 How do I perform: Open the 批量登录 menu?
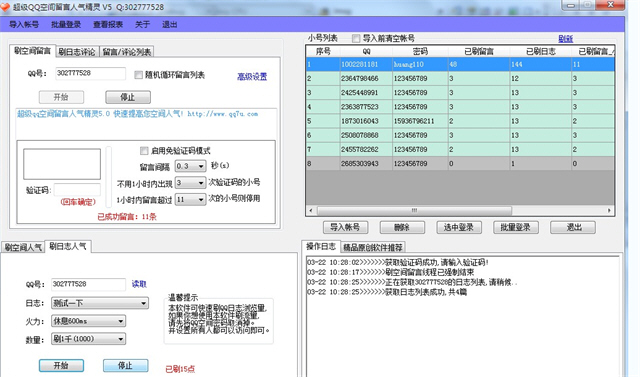point(66,24)
